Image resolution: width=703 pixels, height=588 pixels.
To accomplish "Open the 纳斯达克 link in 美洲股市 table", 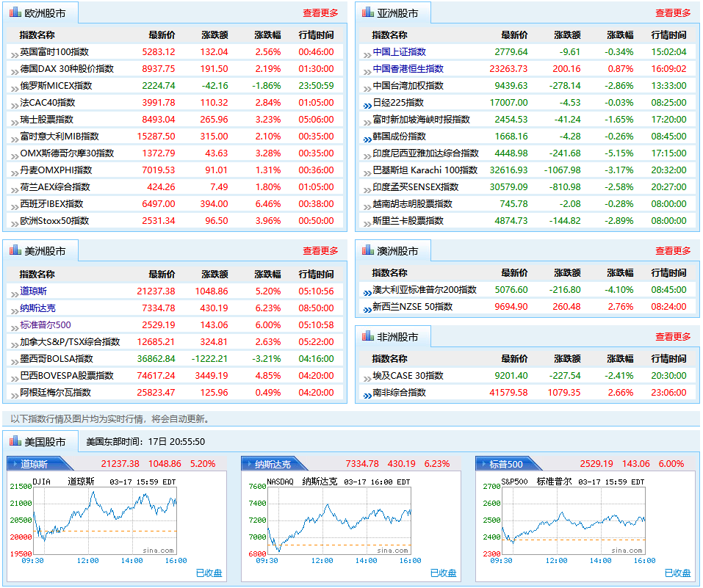I will (x=37, y=308).
